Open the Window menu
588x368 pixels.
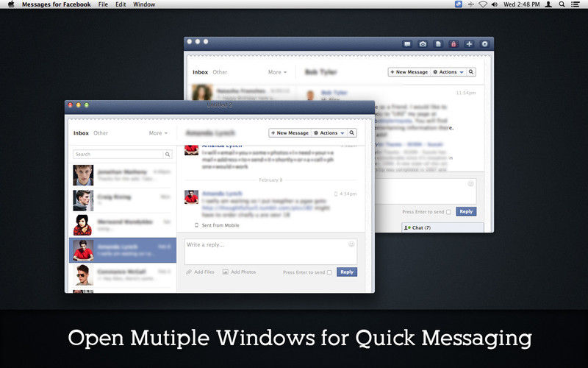(x=144, y=4)
